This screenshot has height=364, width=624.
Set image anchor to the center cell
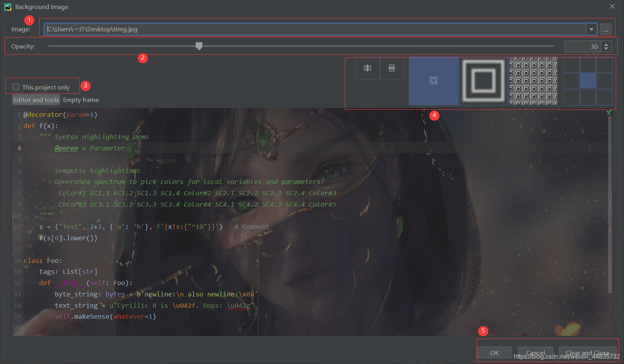(x=588, y=81)
